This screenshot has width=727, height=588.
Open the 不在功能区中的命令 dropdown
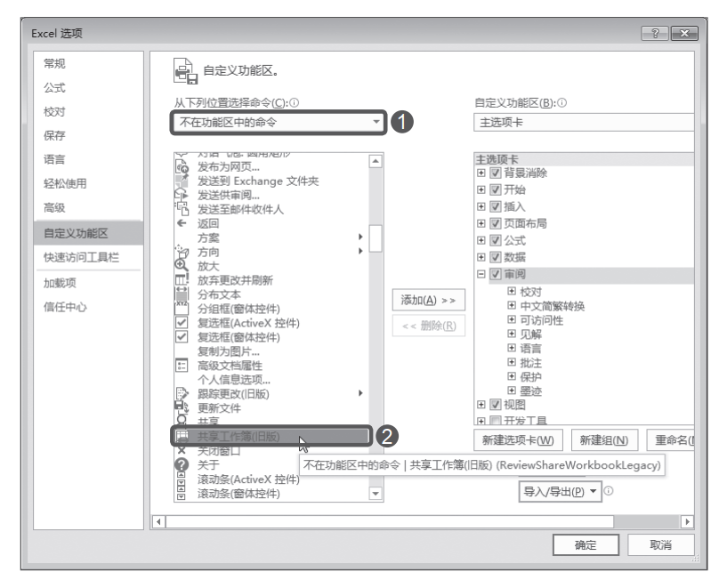click(x=279, y=123)
